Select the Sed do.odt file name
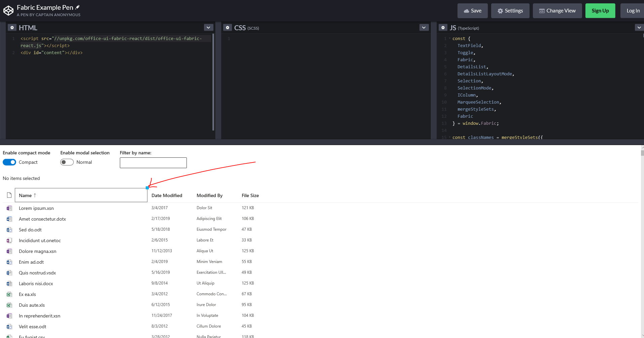 click(30, 230)
